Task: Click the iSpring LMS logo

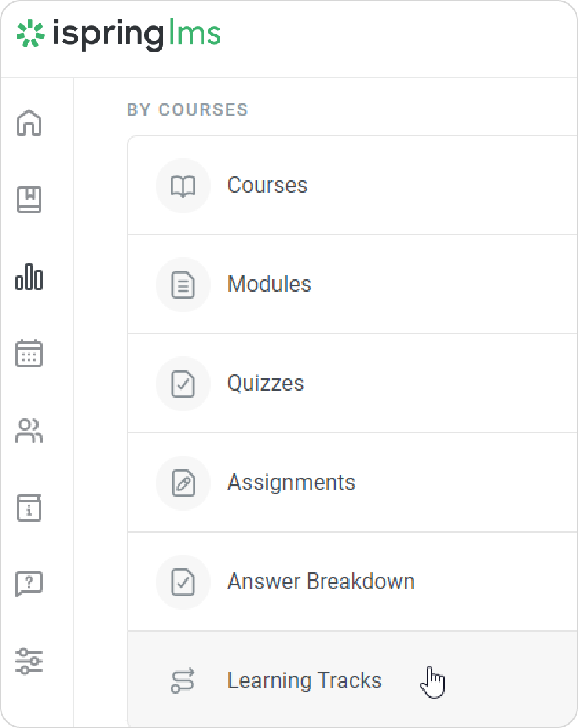Action: [118, 34]
